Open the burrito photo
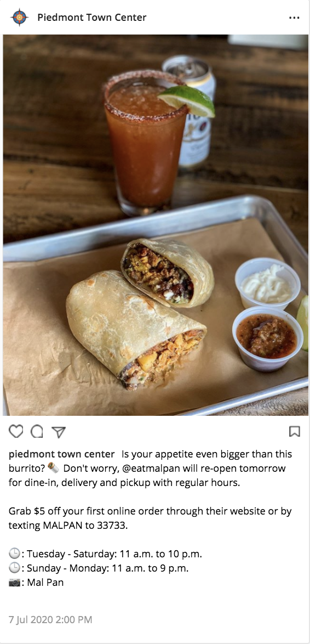 tap(155, 225)
